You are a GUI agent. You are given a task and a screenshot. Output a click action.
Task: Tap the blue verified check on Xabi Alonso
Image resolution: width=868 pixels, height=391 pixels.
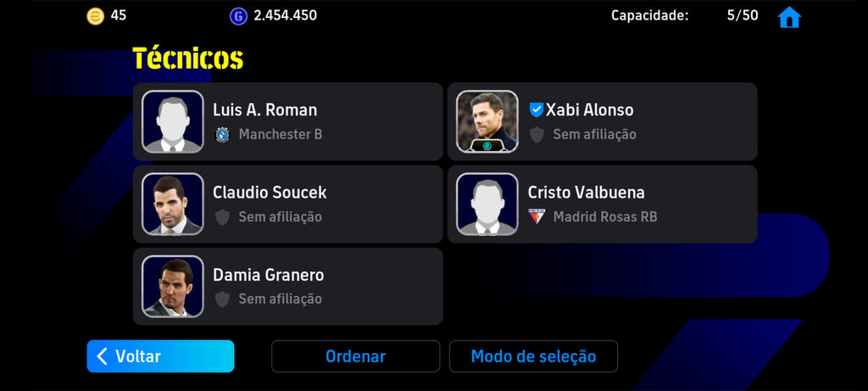coord(536,109)
